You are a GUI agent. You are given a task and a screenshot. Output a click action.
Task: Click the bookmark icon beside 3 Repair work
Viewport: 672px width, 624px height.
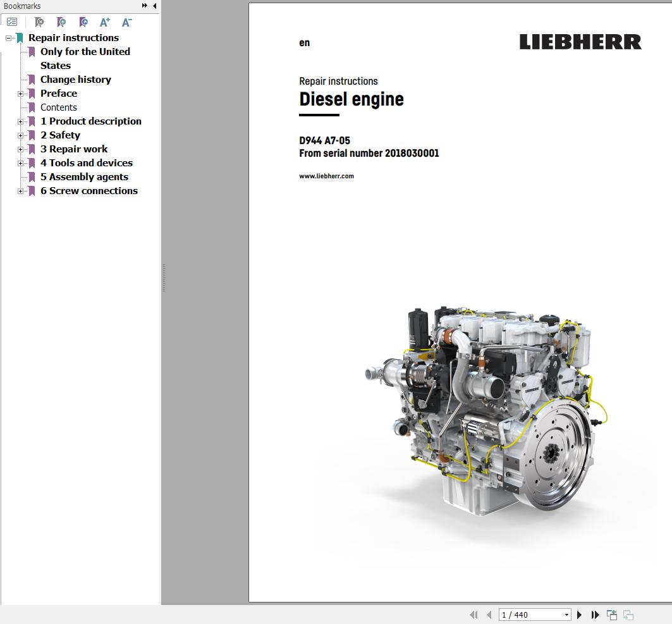[x=32, y=149]
